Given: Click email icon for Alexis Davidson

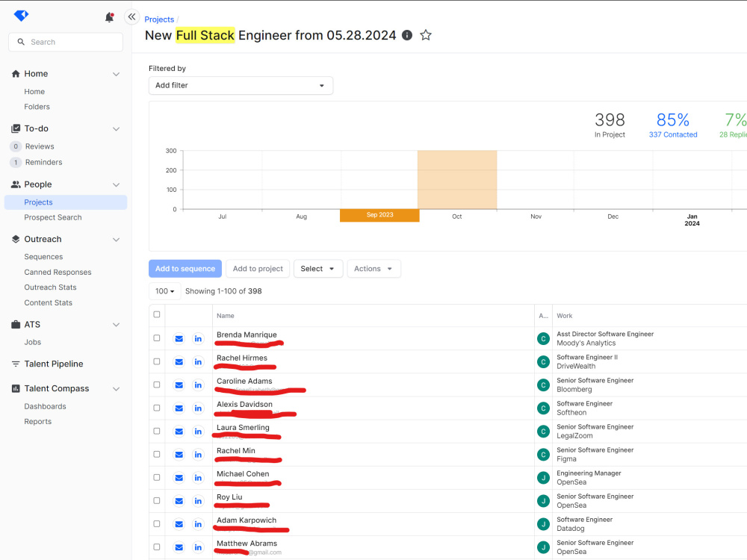Looking at the screenshot, I should point(179,408).
